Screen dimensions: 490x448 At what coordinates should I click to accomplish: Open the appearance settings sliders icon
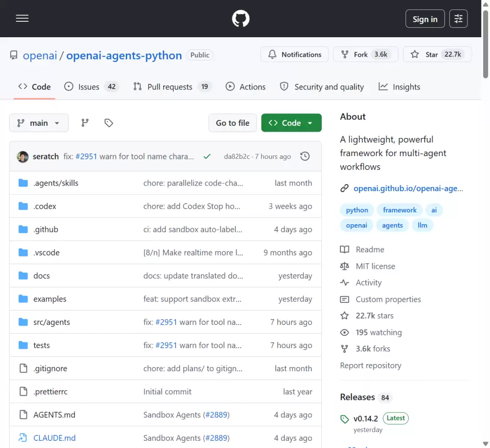click(458, 19)
